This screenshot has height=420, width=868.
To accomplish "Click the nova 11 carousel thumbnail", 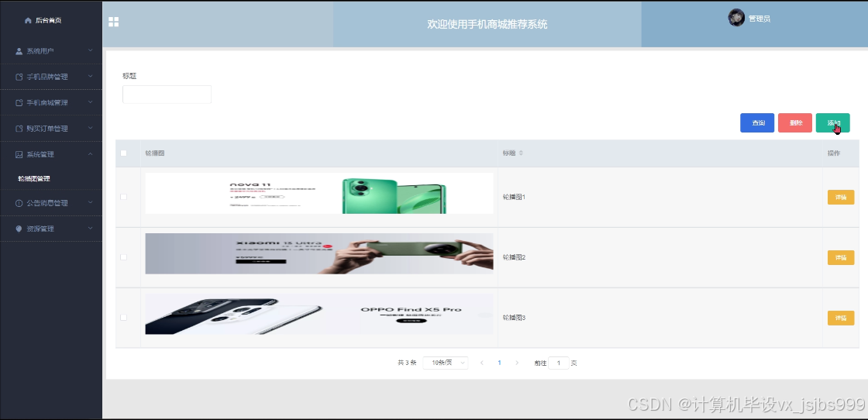I will click(319, 193).
